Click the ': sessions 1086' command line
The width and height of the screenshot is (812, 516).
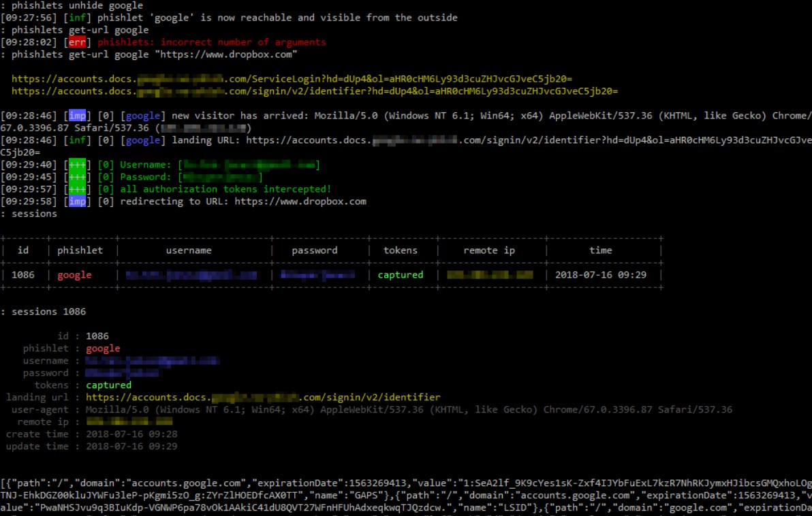click(x=44, y=312)
